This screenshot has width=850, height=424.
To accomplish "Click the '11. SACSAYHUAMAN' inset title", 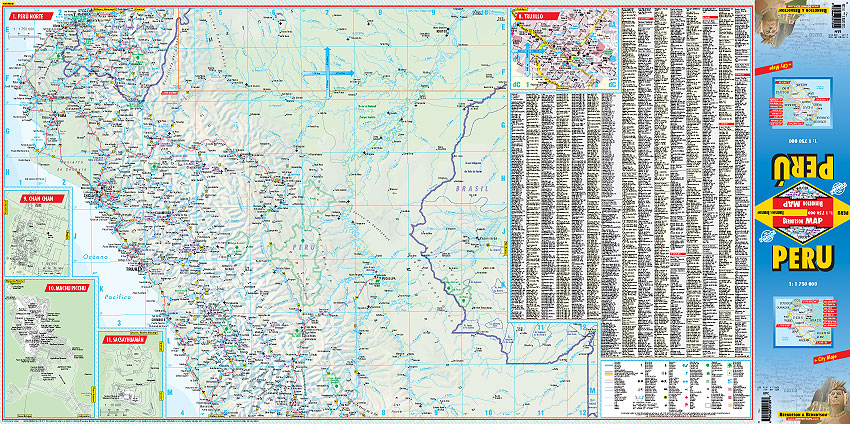I will pos(128,340).
